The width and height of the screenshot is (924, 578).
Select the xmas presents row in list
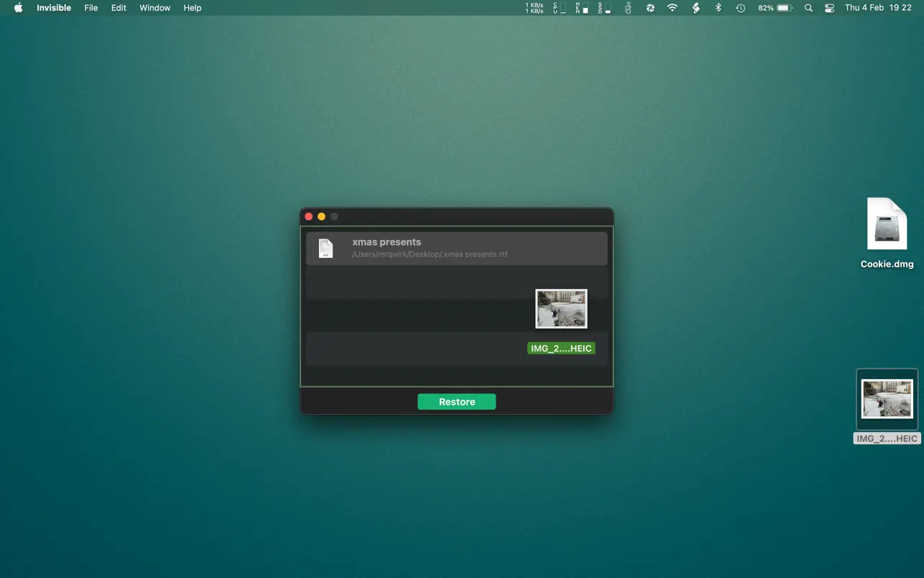pyautogui.click(x=456, y=248)
